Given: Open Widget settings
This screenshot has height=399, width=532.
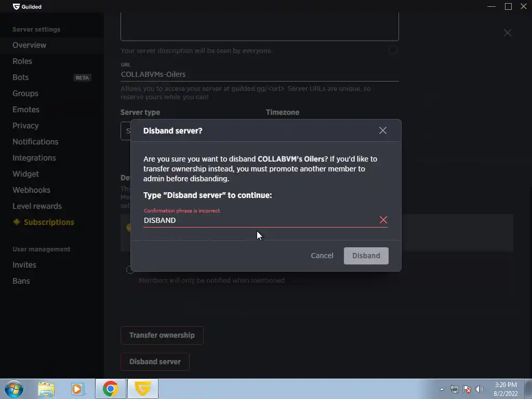Looking at the screenshot, I should click(x=26, y=174).
